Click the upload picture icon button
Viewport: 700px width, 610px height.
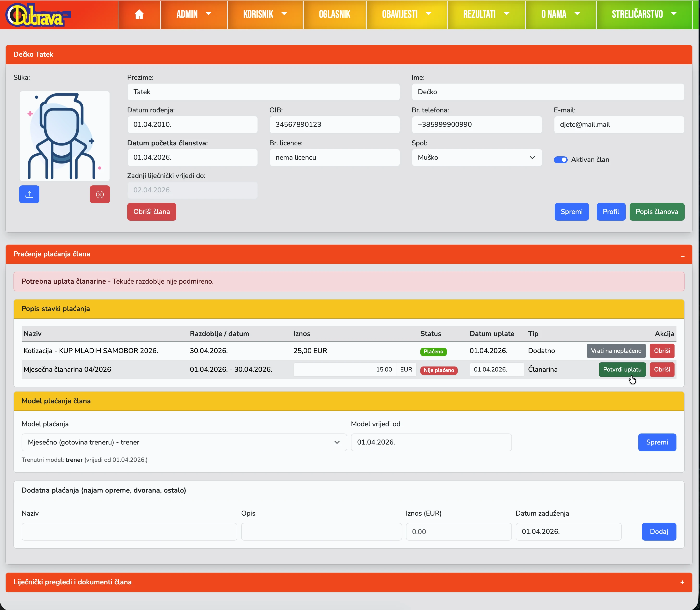point(29,194)
